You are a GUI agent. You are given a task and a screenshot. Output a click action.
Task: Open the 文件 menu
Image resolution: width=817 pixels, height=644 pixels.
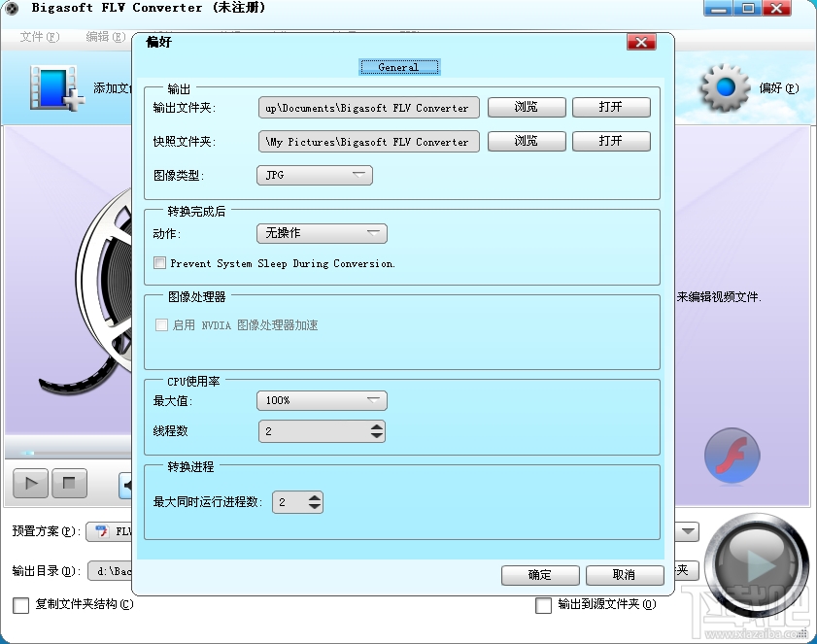38,35
